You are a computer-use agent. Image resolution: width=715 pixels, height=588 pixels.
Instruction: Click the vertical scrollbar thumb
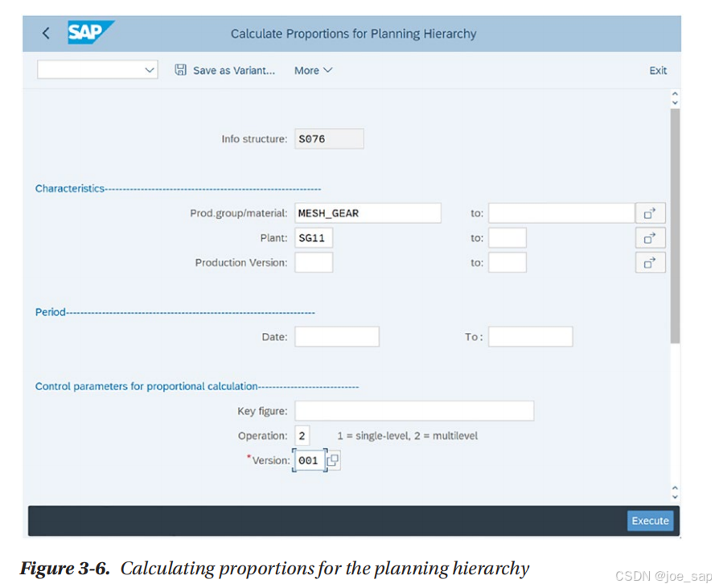pos(675,226)
